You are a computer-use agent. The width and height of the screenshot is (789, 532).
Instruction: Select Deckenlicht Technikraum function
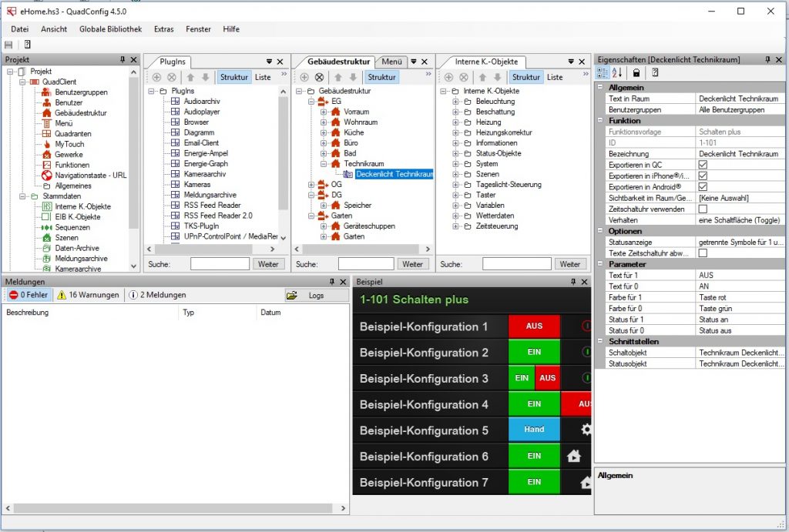point(394,174)
